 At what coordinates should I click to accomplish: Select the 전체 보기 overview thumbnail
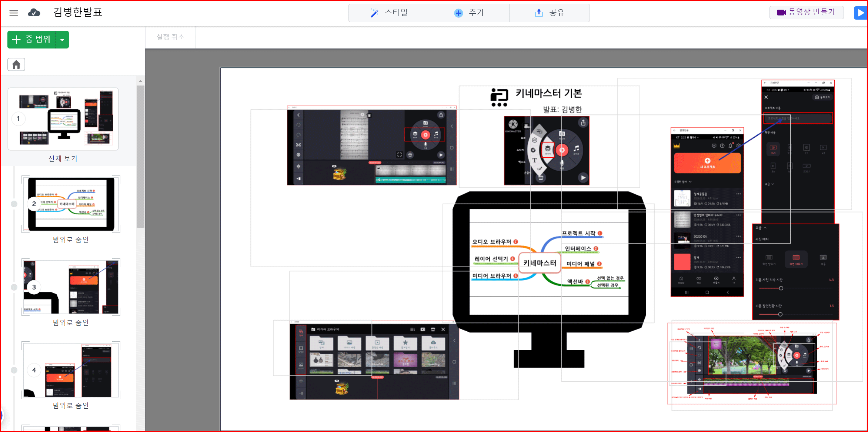coord(63,119)
